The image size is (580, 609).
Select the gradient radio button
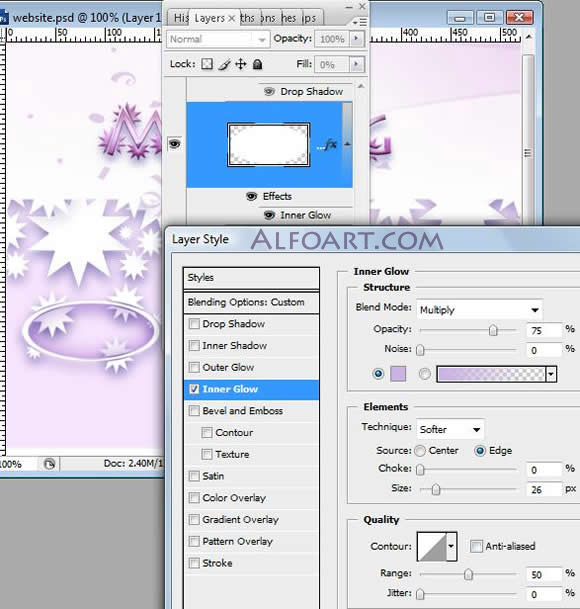point(425,374)
